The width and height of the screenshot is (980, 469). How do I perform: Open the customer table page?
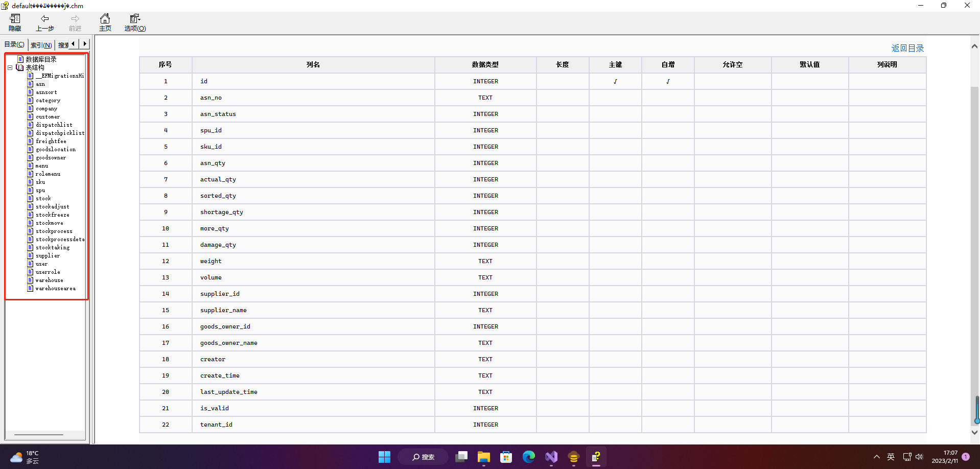pyautogui.click(x=48, y=116)
